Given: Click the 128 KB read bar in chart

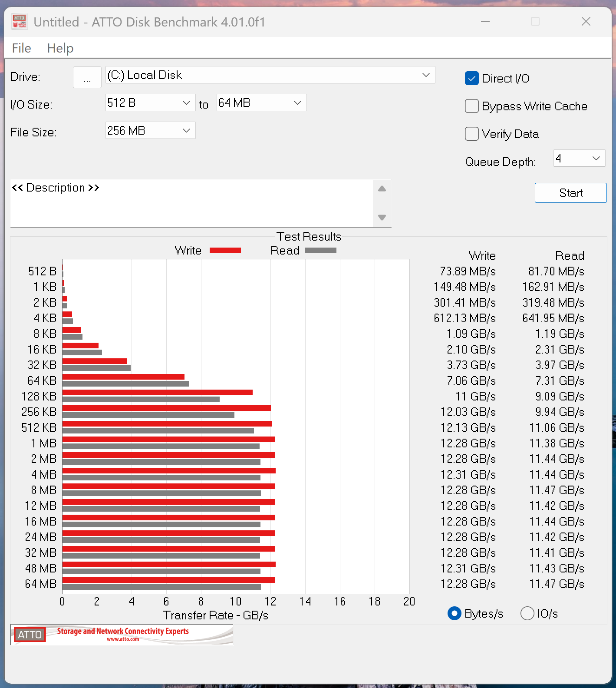Looking at the screenshot, I should 141,400.
